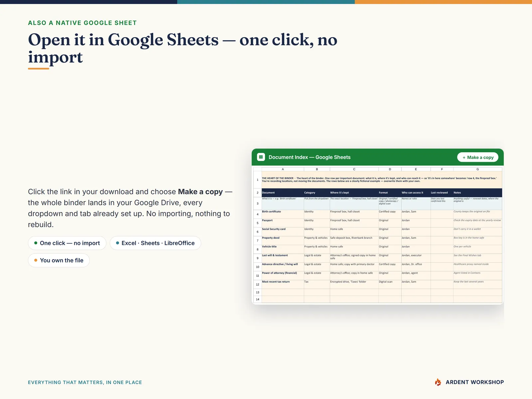Click 'Encrypted drive, 'Taxes' folder' cell

[354, 284]
